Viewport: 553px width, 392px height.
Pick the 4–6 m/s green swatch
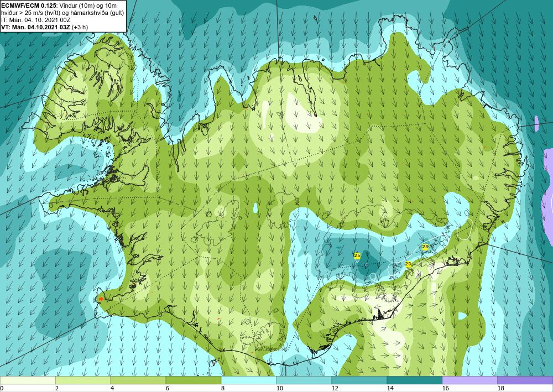click(x=138, y=380)
